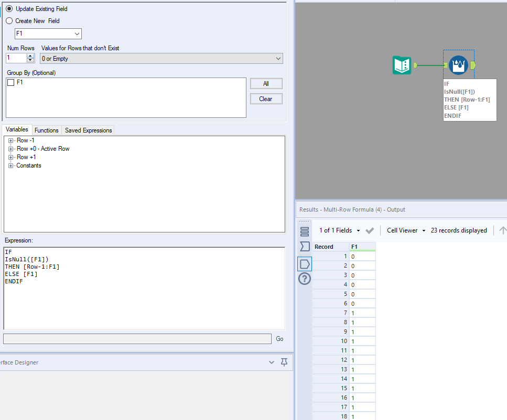Screen dimensions: 507x420
Task: Click the Multi-Row Formula output anchor
Action: coord(473,65)
